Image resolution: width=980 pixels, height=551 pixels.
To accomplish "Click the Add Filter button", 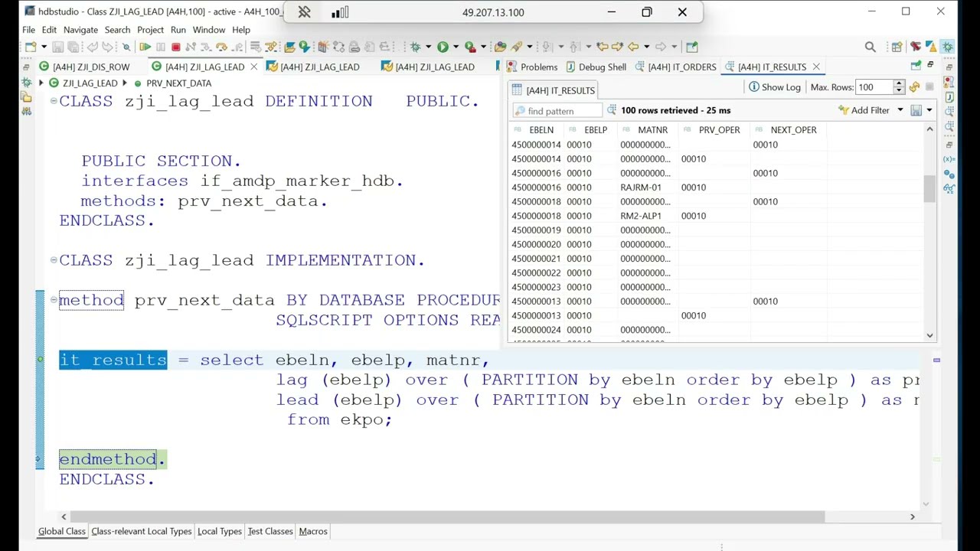I will [864, 110].
